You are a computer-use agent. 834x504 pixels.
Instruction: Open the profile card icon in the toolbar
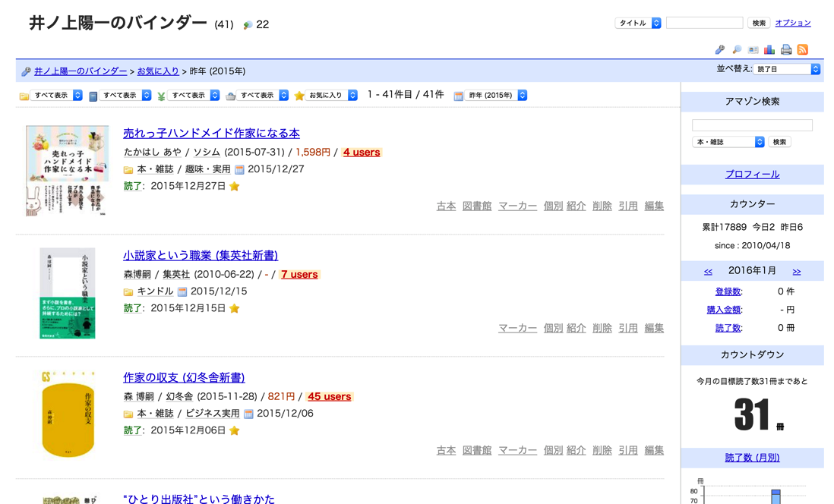pos(753,49)
